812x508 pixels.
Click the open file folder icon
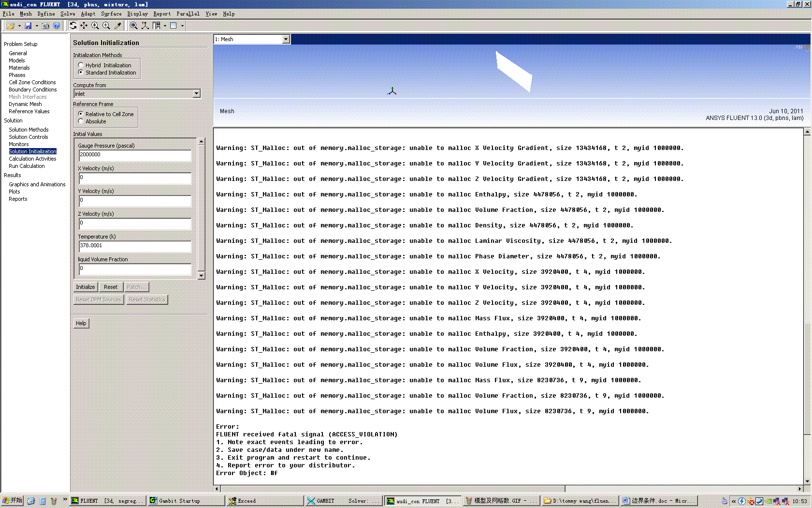10,26
